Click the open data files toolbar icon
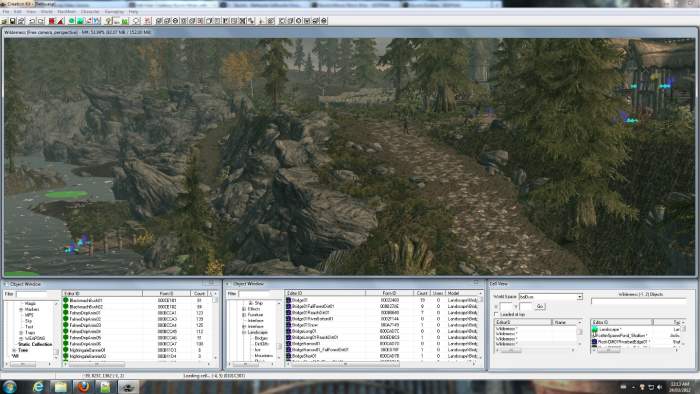The height and width of the screenshot is (394, 700). [4, 21]
